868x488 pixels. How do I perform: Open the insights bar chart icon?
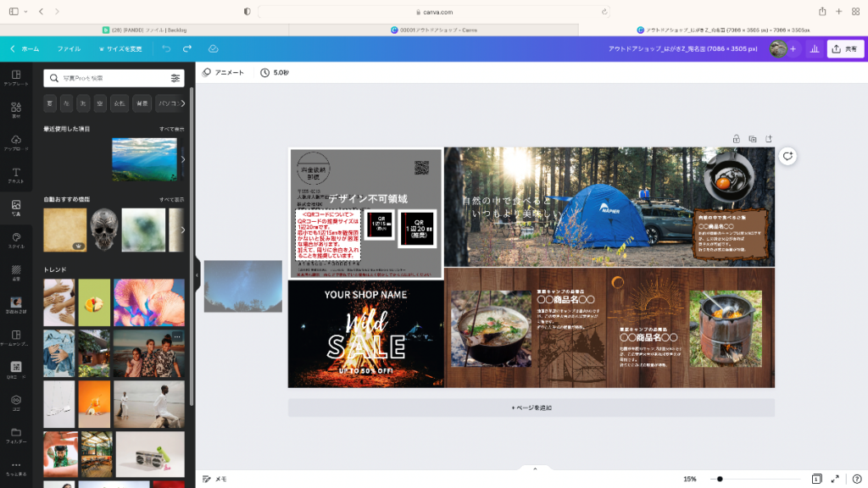click(x=815, y=48)
